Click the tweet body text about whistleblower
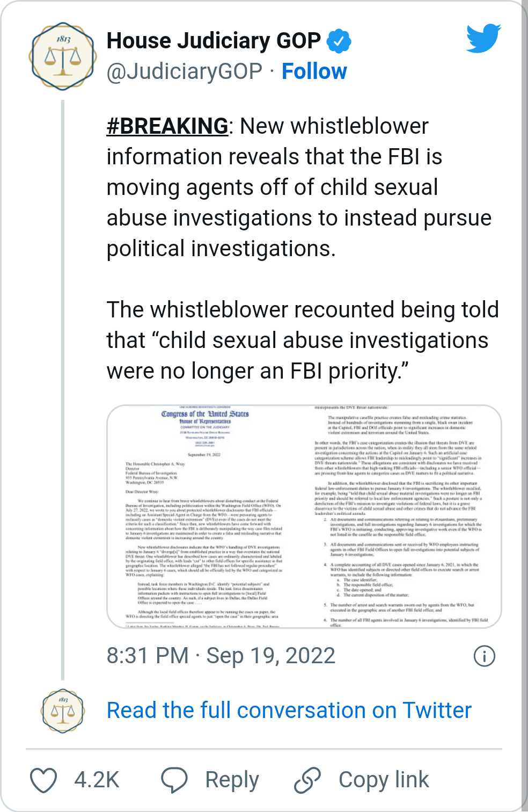Screen dimensions: 528x812 [303, 249]
